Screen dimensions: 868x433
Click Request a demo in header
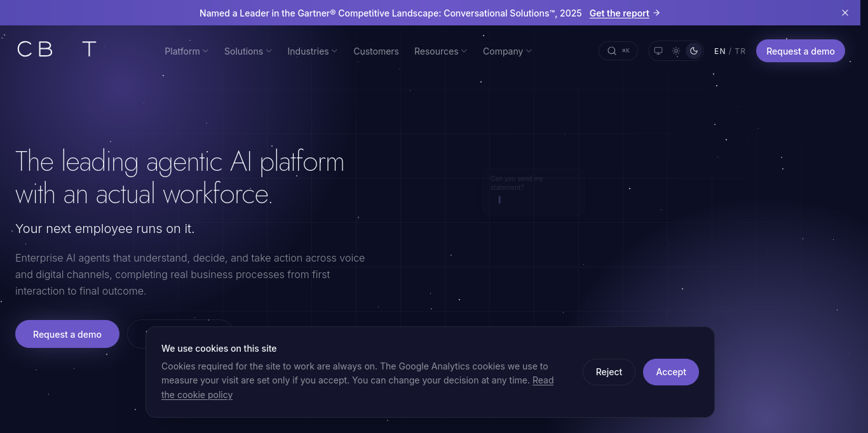tap(801, 51)
